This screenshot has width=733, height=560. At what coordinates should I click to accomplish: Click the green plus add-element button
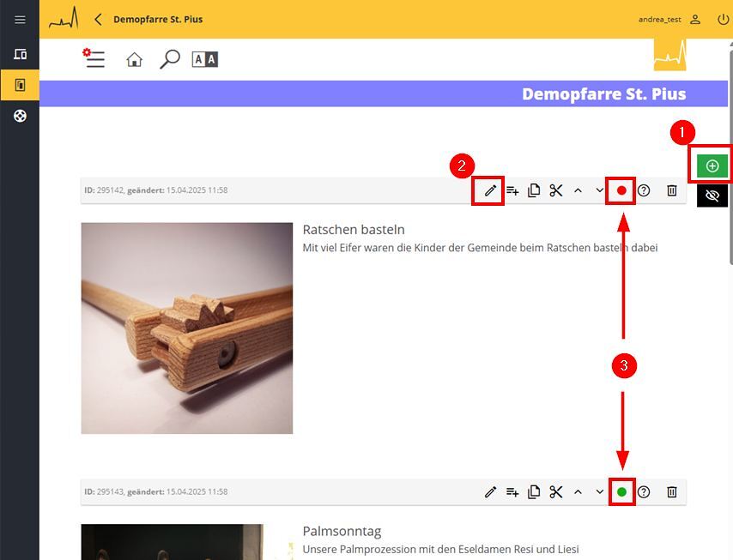(x=712, y=166)
